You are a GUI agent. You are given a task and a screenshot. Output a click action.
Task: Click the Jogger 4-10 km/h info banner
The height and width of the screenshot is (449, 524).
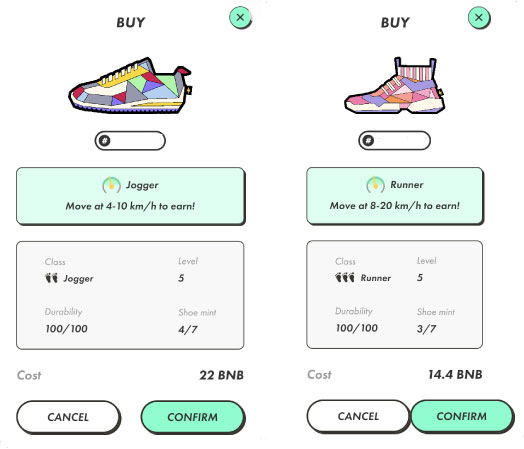pyautogui.click(x=130, y=196)
